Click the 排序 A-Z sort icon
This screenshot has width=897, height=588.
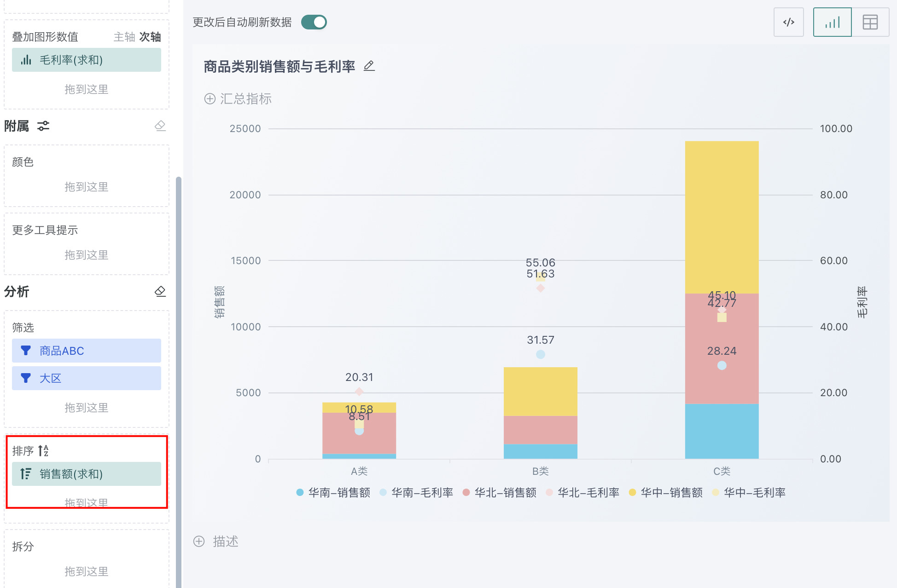click(x=43, y=450)
